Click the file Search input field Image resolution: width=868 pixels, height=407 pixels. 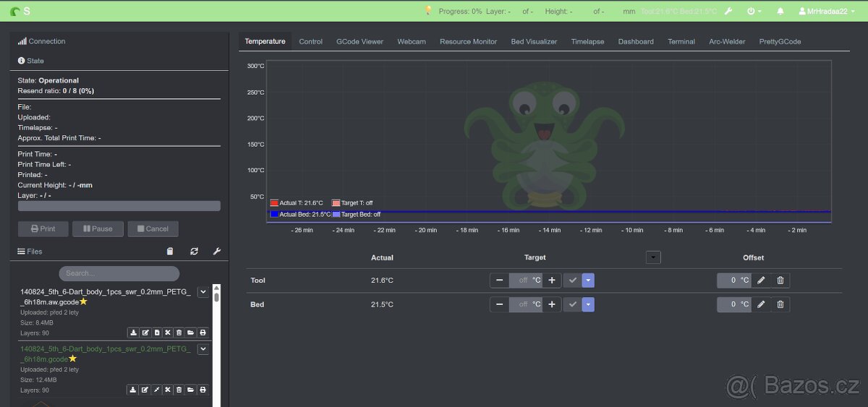119,273
